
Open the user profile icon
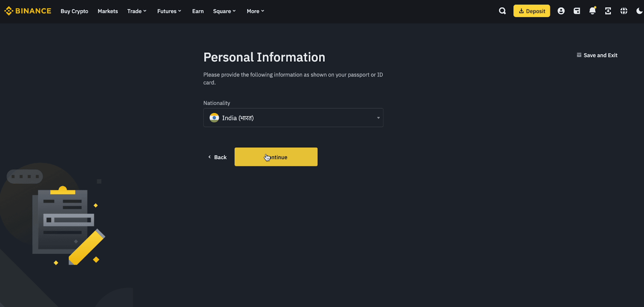tap(561, 11)
